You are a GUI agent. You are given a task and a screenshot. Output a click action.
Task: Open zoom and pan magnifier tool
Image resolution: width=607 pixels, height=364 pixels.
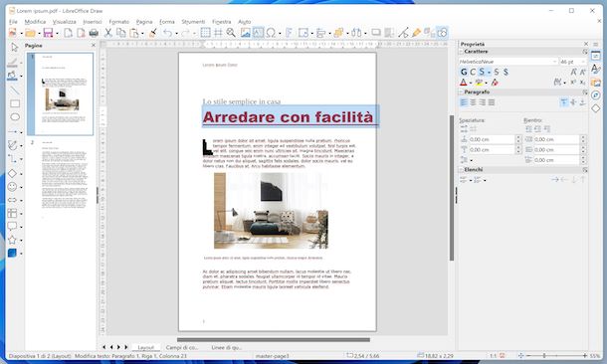[231, 33]
